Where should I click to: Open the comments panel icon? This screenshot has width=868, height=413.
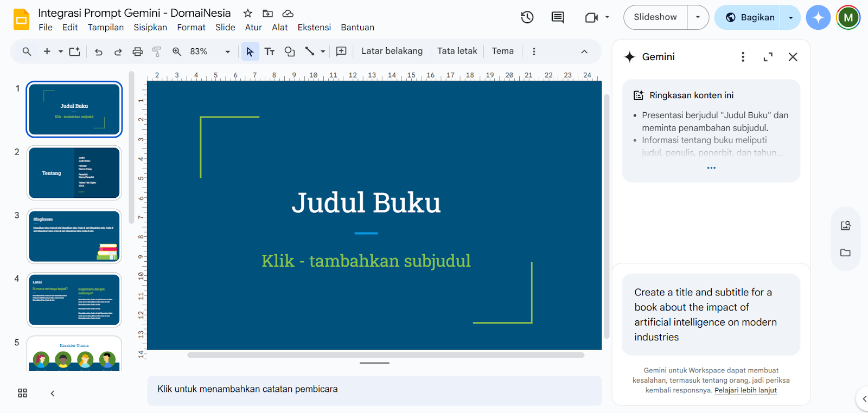click(558, 17)
